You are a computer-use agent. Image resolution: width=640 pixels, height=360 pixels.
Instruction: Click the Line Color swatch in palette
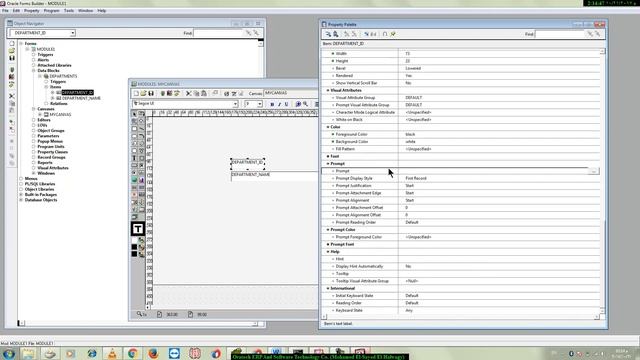(x=134, y=247)
